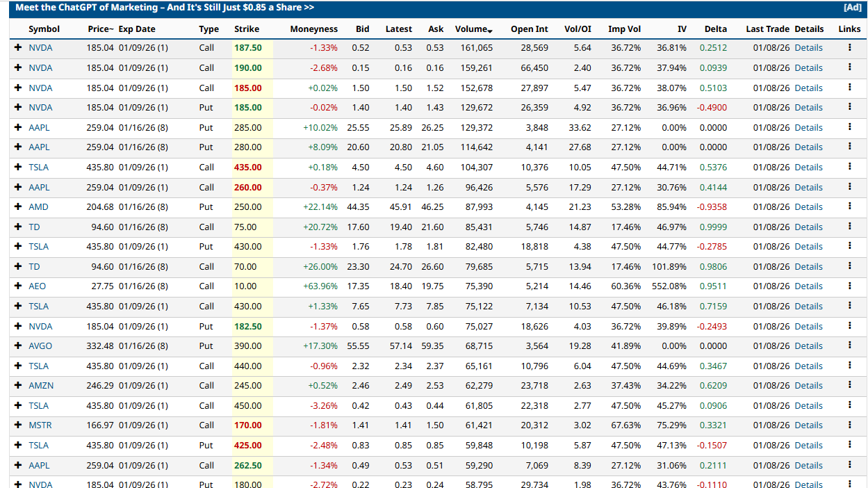This screenshot has width=868, height=488.
Task: Open Details for MSTR 170.00 Call
Action: [x=808, y=425]
